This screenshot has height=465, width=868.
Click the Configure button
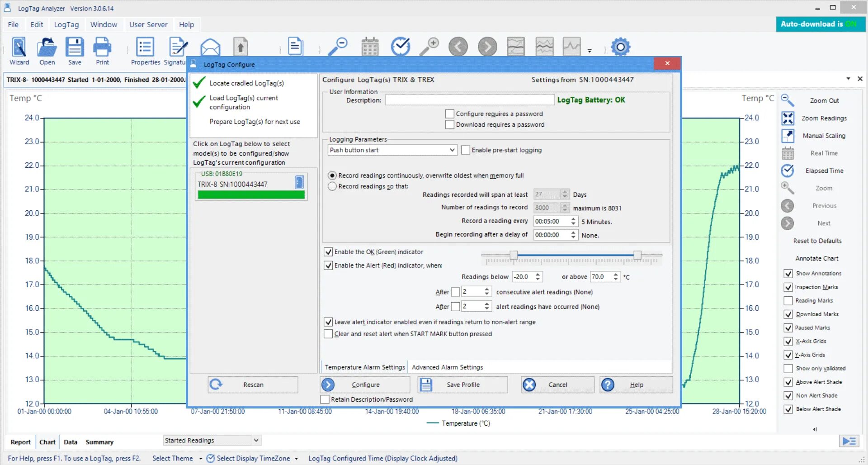pyautogui.click(x=365, y=384)
